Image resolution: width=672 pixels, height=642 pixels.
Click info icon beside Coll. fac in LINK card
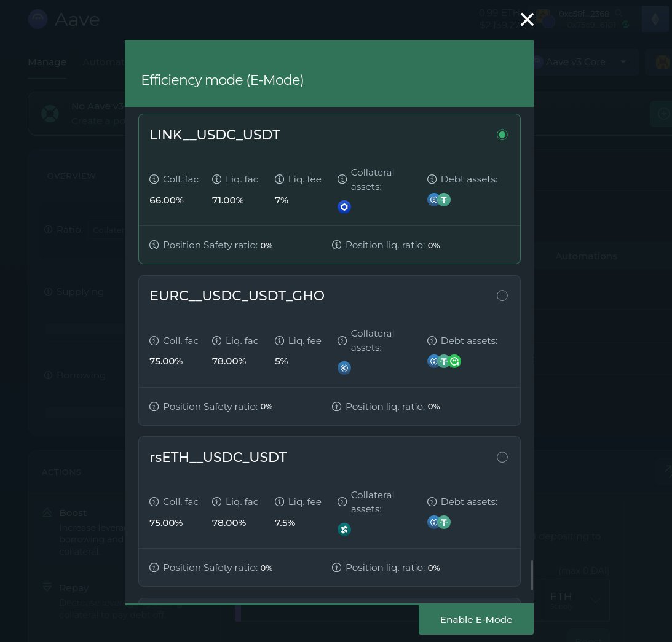click(x=154, y=179)
